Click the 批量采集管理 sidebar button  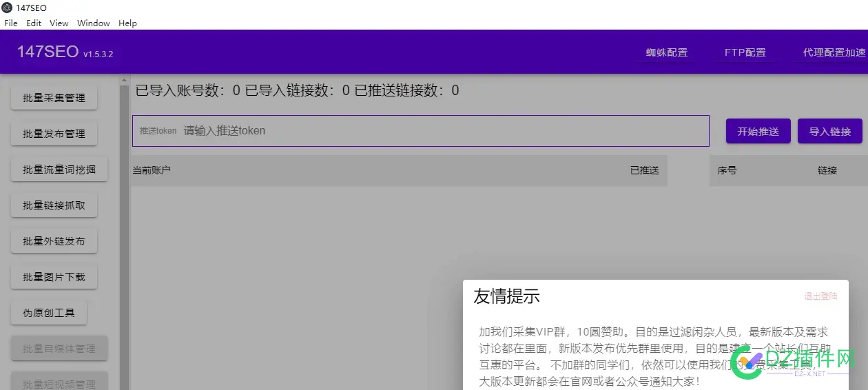(54, 98)
